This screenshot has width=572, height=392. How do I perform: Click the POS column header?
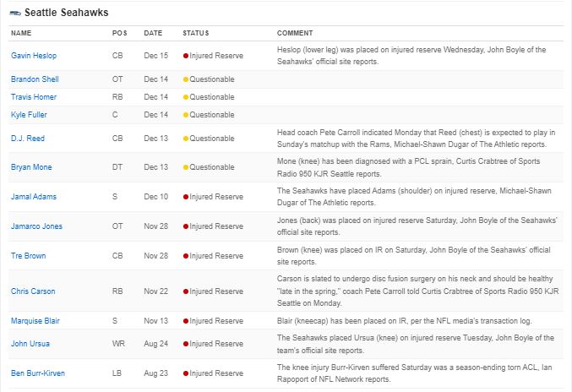point(120,33)
